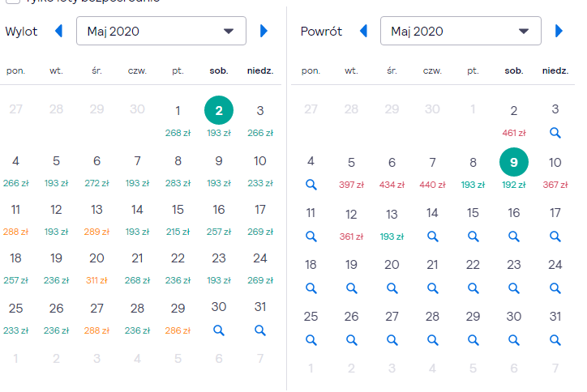Viewport: 587px width, 392px height.
Task: Choose departure May 20 at 311 zł
Action: click(x=96, y=268)
